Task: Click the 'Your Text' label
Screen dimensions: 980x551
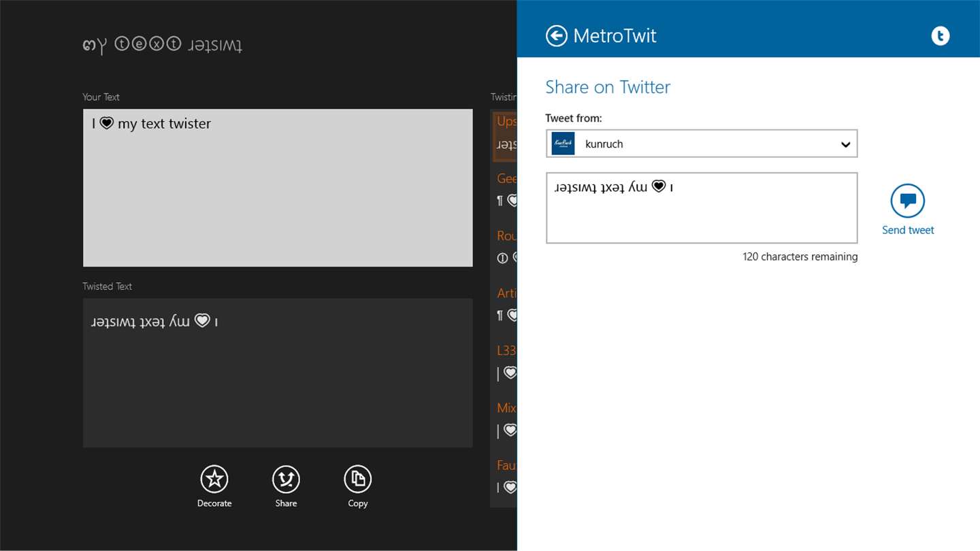Action: tap(101, 97)
